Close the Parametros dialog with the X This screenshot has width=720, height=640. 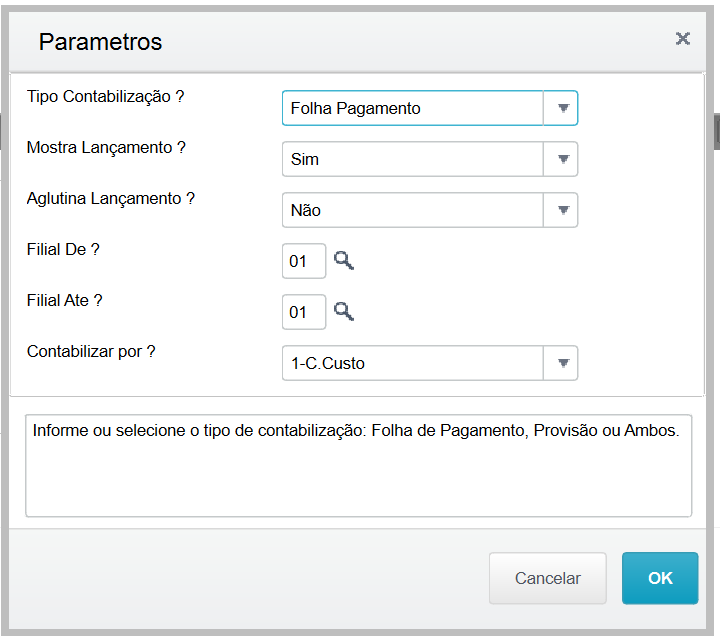(x=683, y=39)
